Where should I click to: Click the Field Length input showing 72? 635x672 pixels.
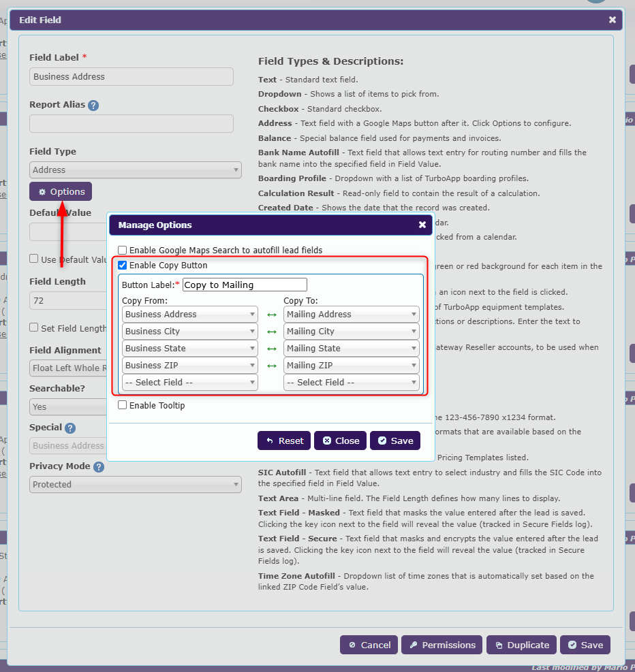tap(68, 300)
